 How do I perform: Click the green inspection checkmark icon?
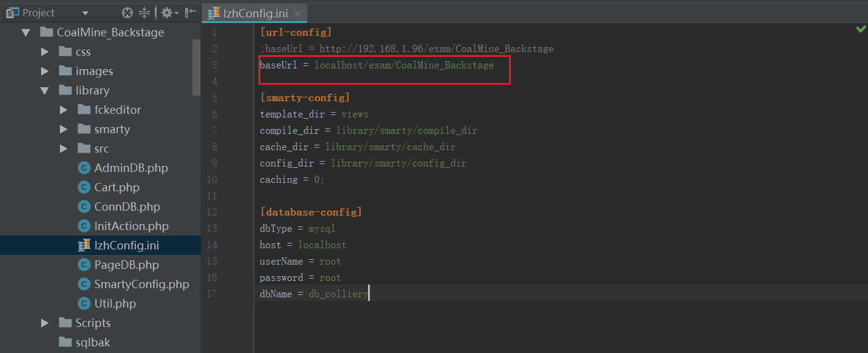pyautogui.click(x=860, y=29)
